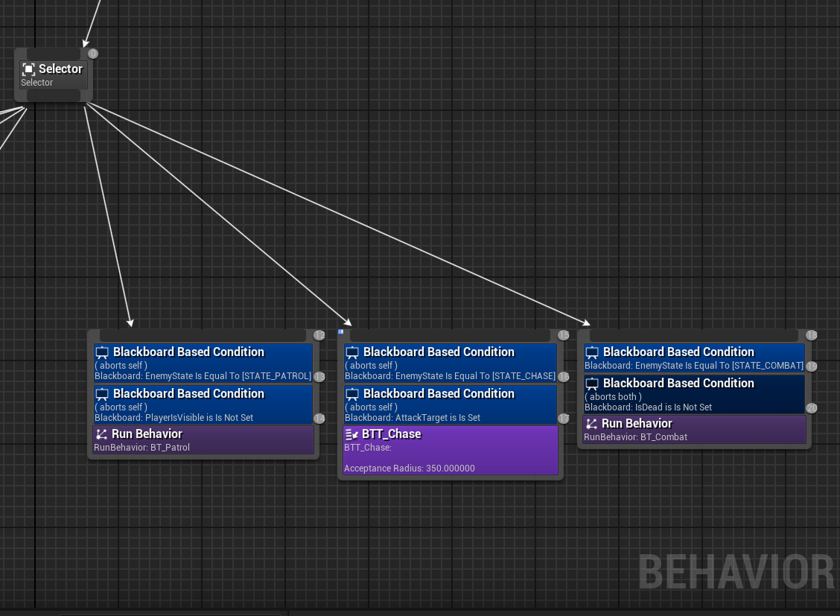Click the Run Behavior BT_Combat task icon
840x616 pixels.
point(592,424)
